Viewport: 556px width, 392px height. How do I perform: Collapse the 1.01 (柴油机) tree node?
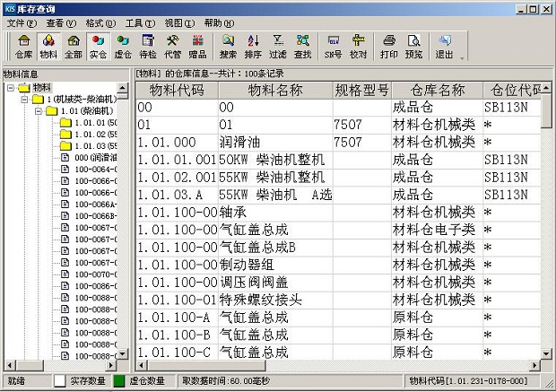39,110
